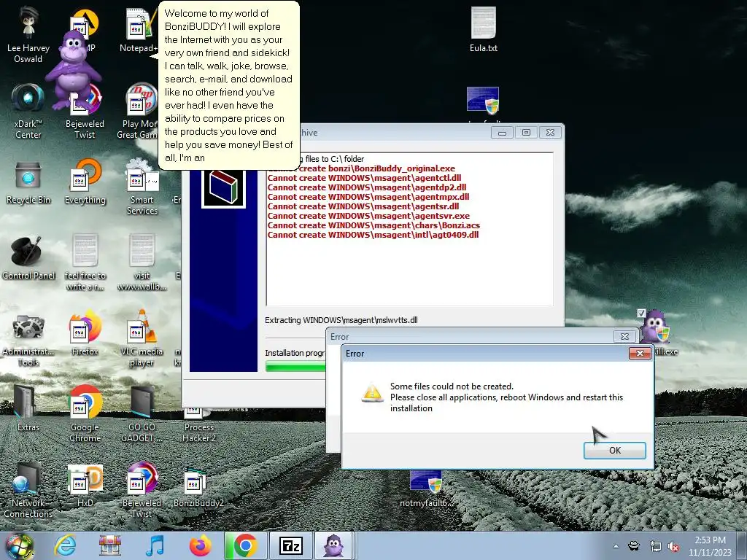Image resolution: width=747 pixels, height=560 pixels.
Task: Open GO GO GADGET desktop icon
Action: click(142, 414)
